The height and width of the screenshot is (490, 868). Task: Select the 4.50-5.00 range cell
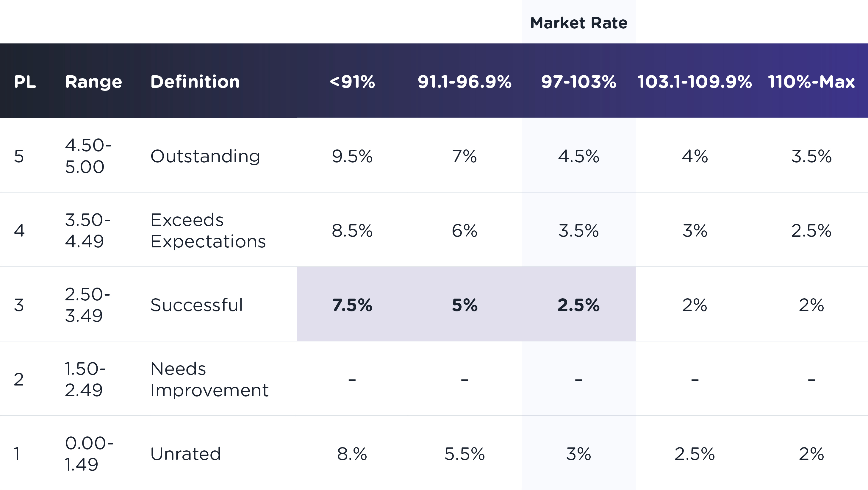[88, 156]
